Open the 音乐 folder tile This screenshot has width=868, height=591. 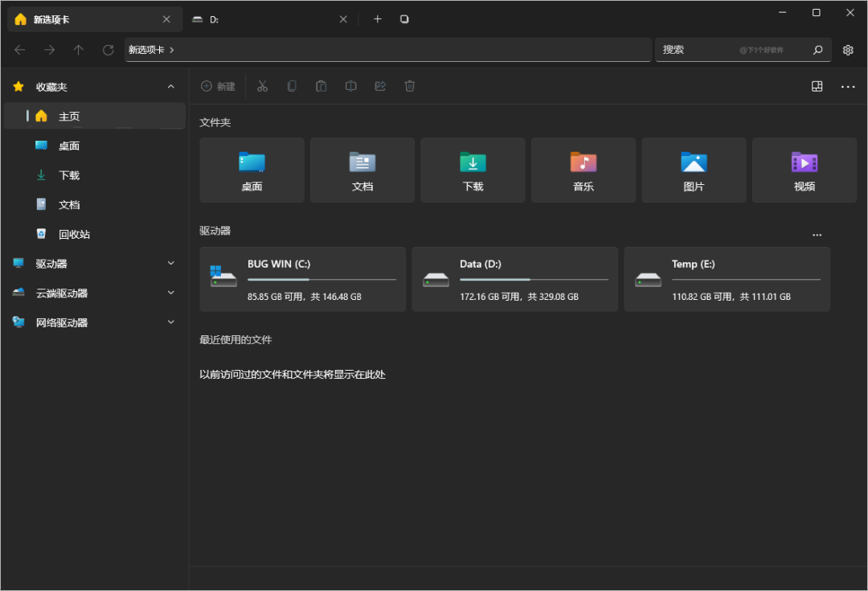[x=583, y=170]
